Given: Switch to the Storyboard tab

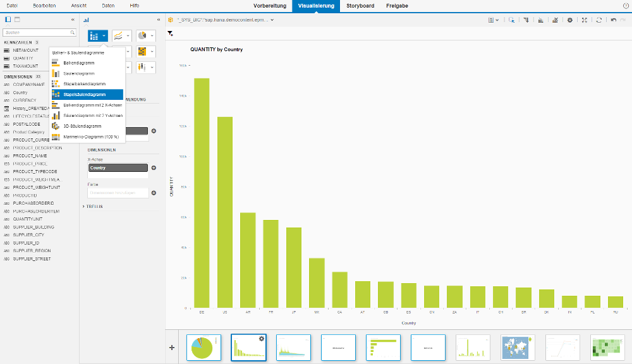Looking at the screenshot, I should pyautogui.click(x=361, y=6).
